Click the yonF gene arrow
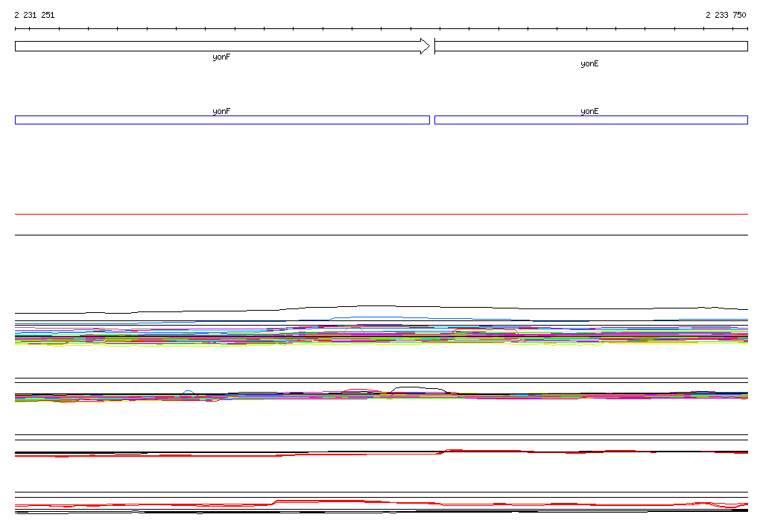 (216, 46)
